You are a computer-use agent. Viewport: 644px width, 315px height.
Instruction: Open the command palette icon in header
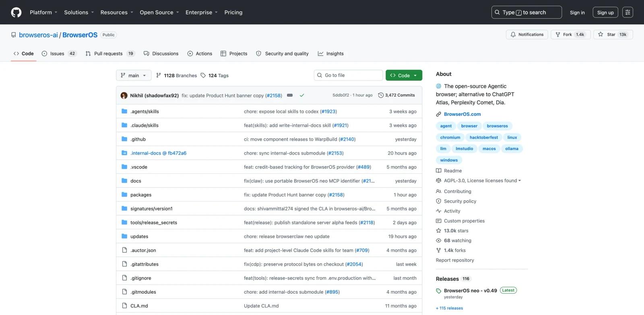(x=627, y=12)
